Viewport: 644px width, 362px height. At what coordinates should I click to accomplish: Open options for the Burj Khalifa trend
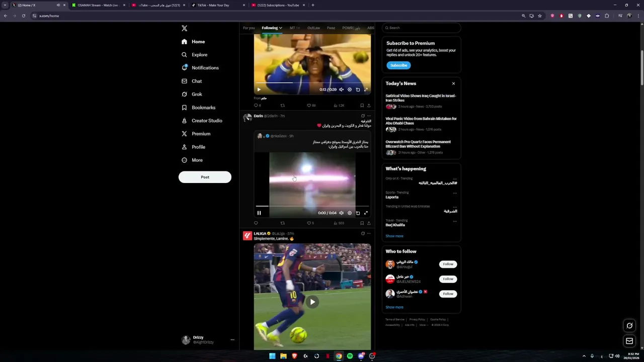click(x=455, y=221)
